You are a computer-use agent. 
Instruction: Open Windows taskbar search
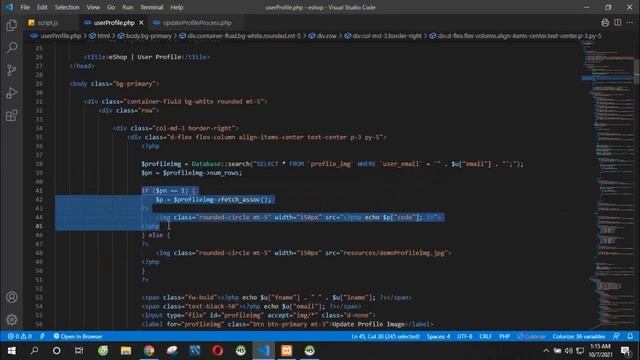coord(34,351)
